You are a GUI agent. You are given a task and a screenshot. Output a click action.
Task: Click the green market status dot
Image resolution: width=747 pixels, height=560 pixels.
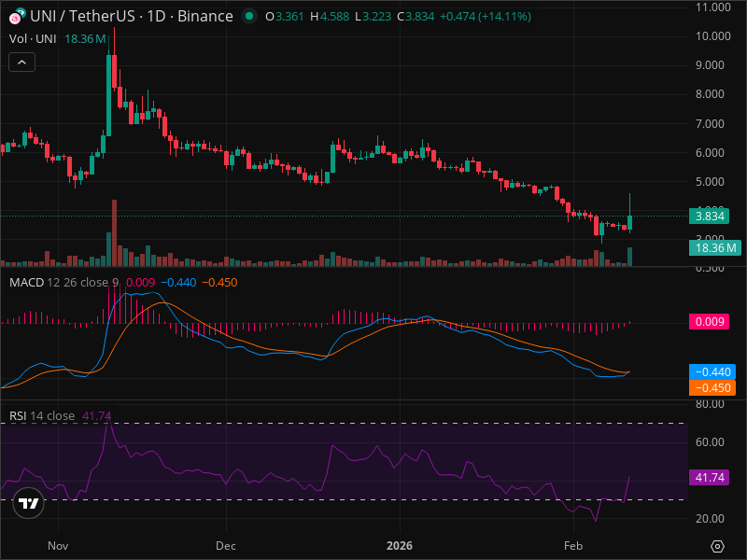pyautogui.click(x=248, y=16)
